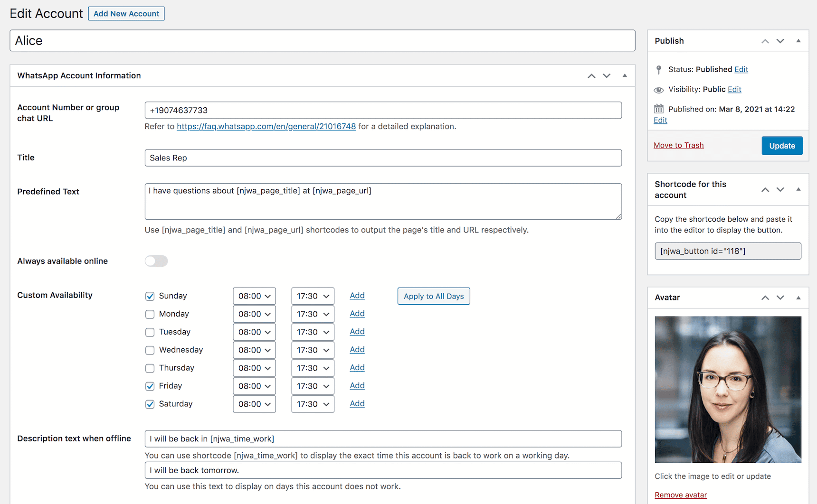This screenshot has height=504, width=817.
Task: Open Saturday start time dropdown
Action: [x=254, y=404]
